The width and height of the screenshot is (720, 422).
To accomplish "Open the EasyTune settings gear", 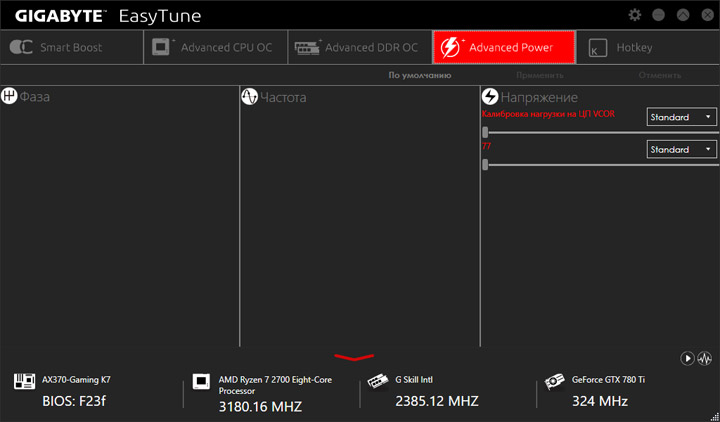I will [635, 15].
